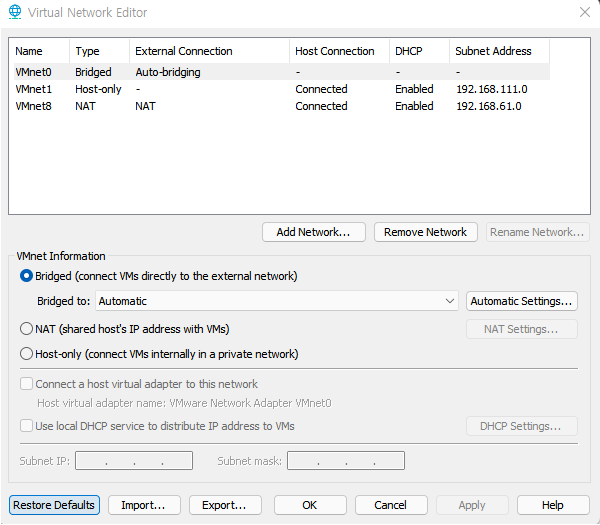Export network configuration
Screen dimensions: 600x525
click(x=225, y=505)
